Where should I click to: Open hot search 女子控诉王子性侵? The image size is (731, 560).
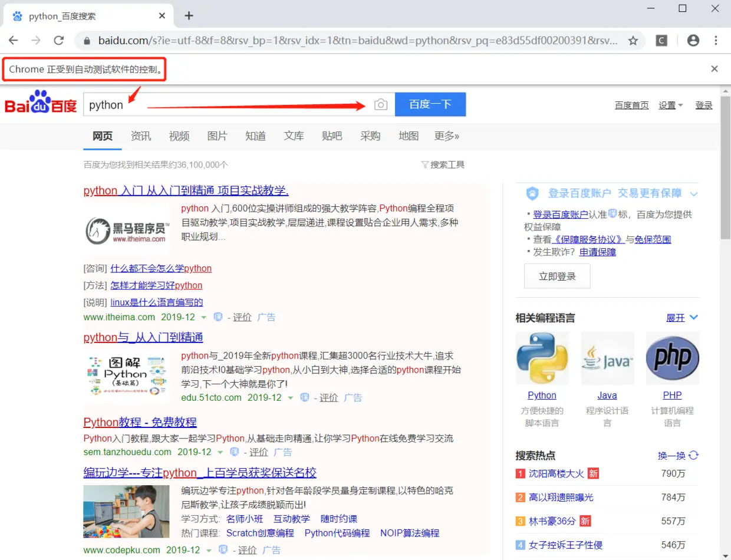point(566,545)
